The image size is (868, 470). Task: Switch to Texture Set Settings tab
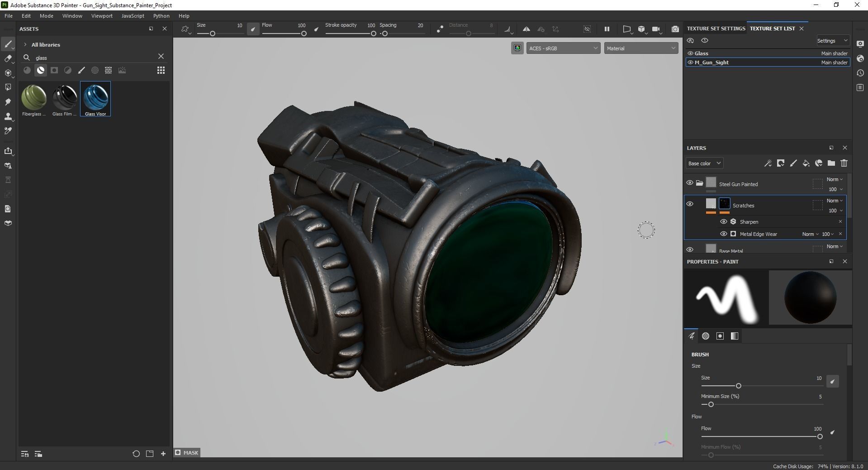[x=716, y=28]
